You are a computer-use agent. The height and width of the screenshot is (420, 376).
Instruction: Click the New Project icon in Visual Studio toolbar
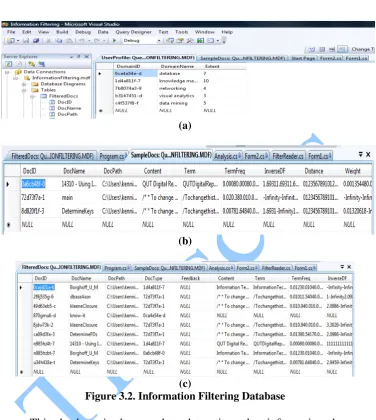tap(11, 41)
